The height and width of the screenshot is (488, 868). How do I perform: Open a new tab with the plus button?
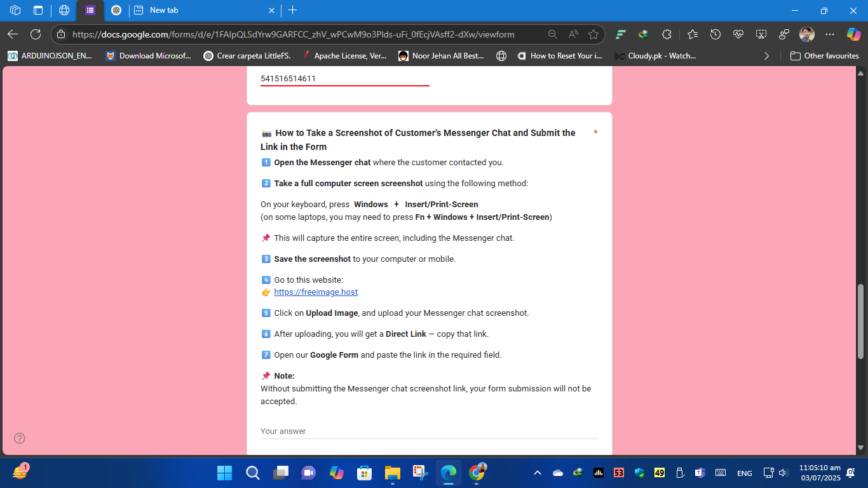[x=292, y=10]
